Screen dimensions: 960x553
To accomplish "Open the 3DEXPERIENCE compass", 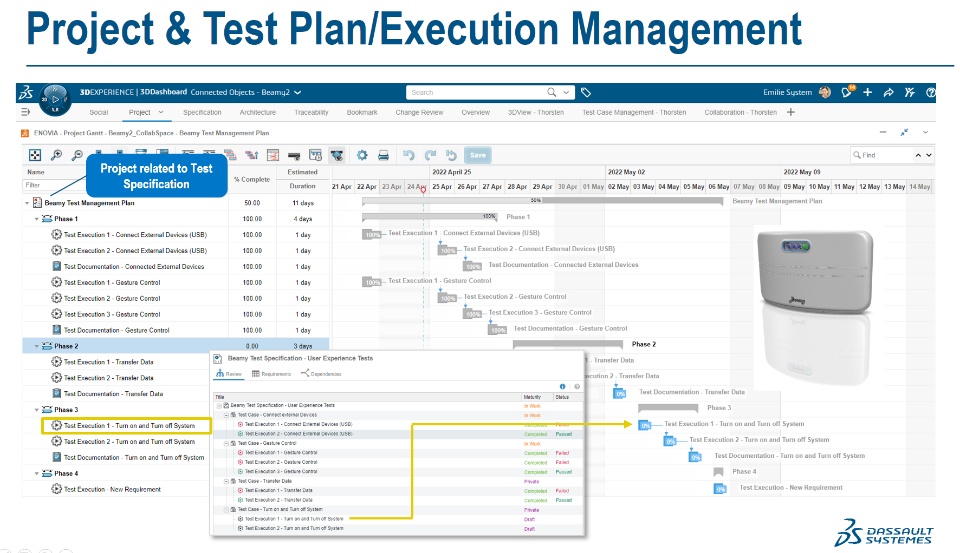I will tap(55, 99).
